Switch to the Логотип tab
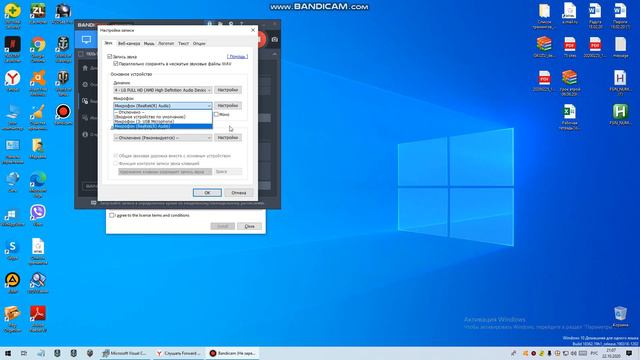The height and width of the screenshot is (360, 640). (x=166, y=43)
